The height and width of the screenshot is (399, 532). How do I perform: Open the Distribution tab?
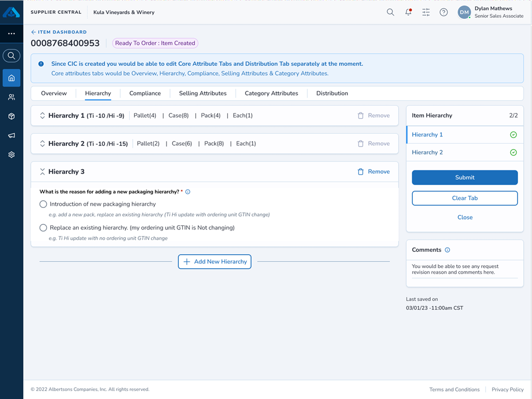332,93
